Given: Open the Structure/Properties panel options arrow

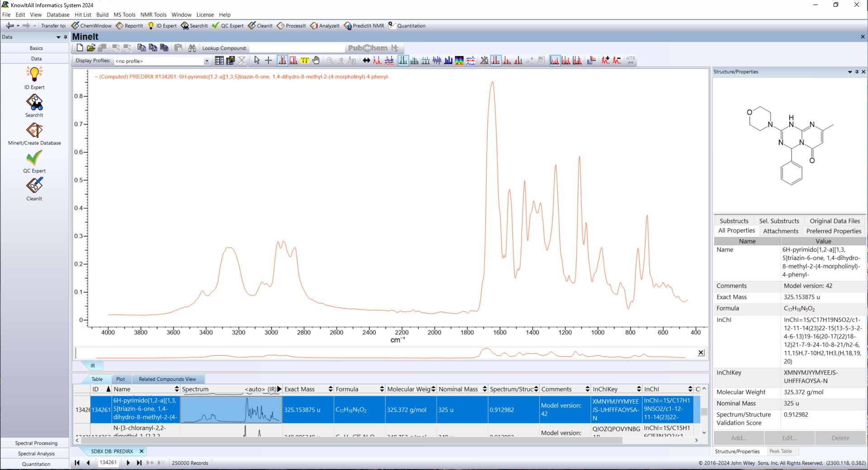Looking at the screenshot, I should click(x=849, y=72).
